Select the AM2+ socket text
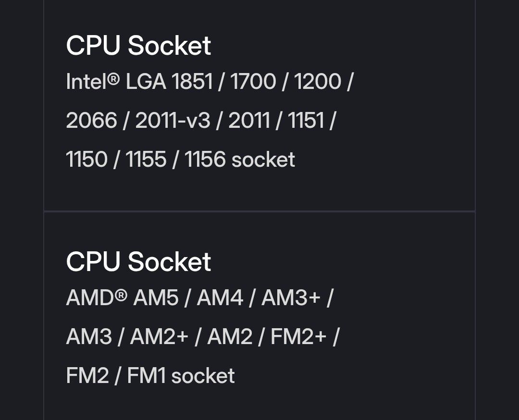The height and width of the screenshot is (420, 519). [x=159, y=336]
